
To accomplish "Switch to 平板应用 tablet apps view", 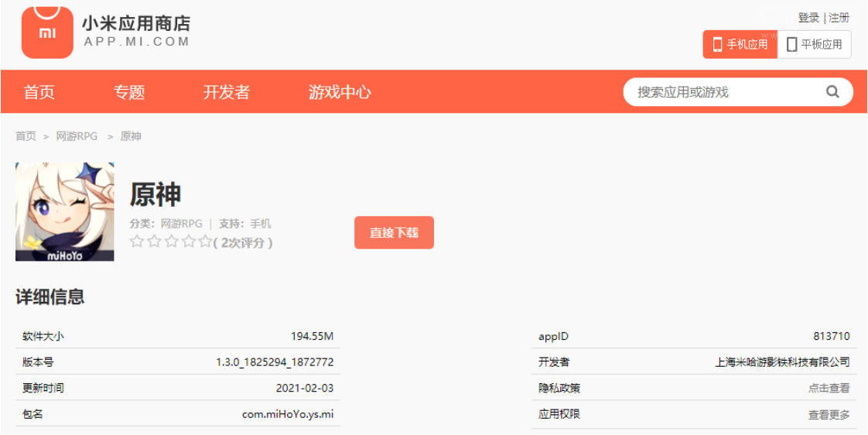I will 814,44.
